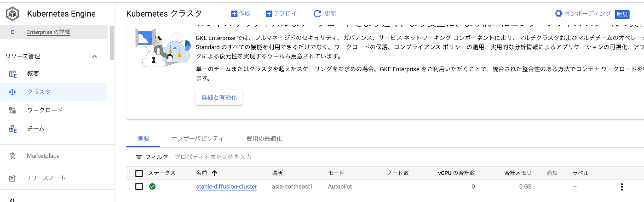The height and width of the screenshot is (202, 644).
Task: Click the vCPU の合計数 column header
Action: coord(456,173)
